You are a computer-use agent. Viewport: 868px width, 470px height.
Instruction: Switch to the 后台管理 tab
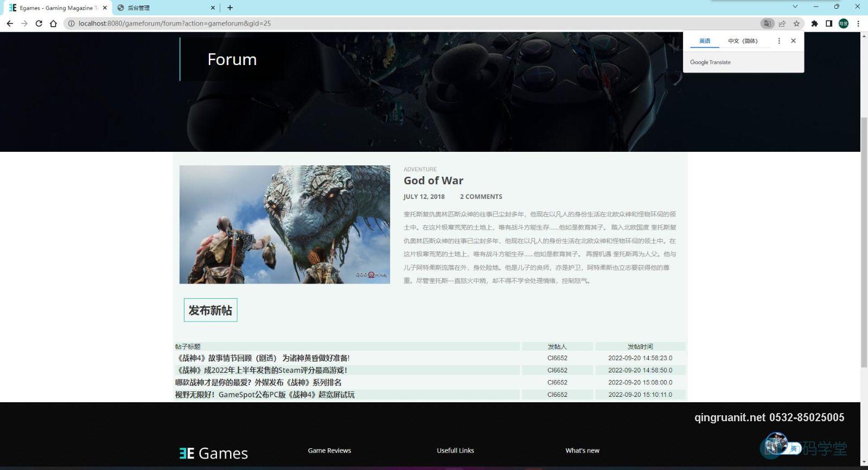tap(166, 8)
